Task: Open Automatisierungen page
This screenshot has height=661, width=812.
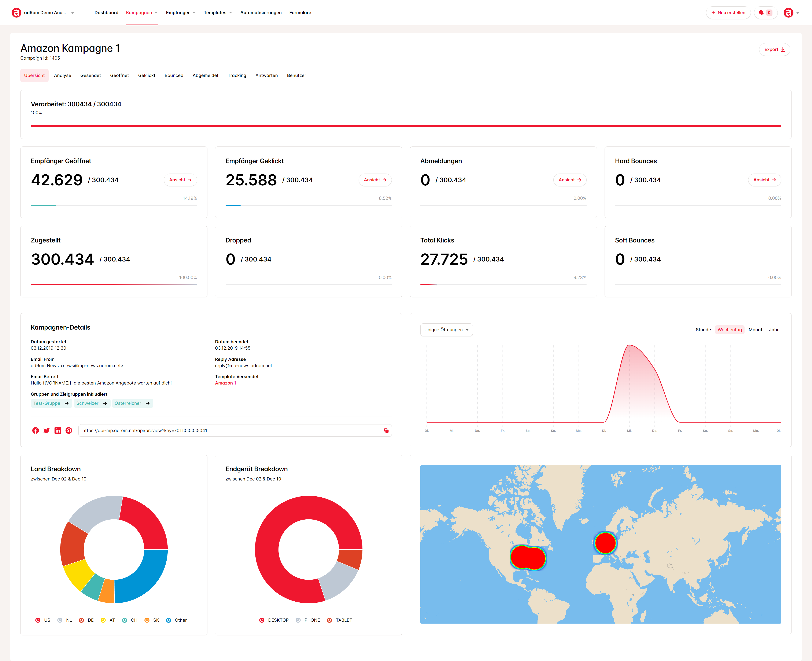Action: [261, 12]
